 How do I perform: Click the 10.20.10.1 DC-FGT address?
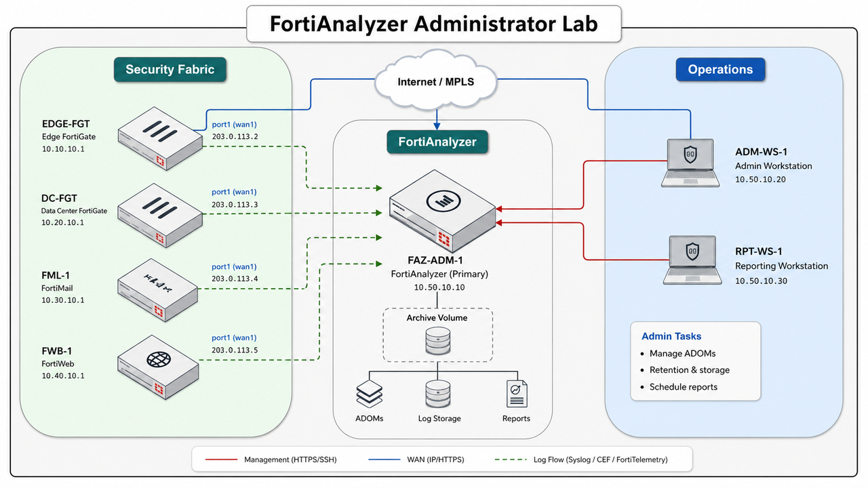[63, 222]
